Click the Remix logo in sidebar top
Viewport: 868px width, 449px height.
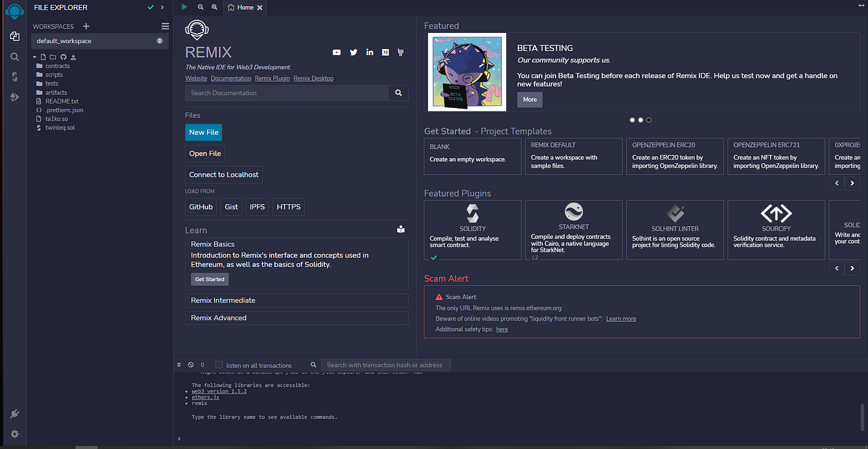point(15,11)
